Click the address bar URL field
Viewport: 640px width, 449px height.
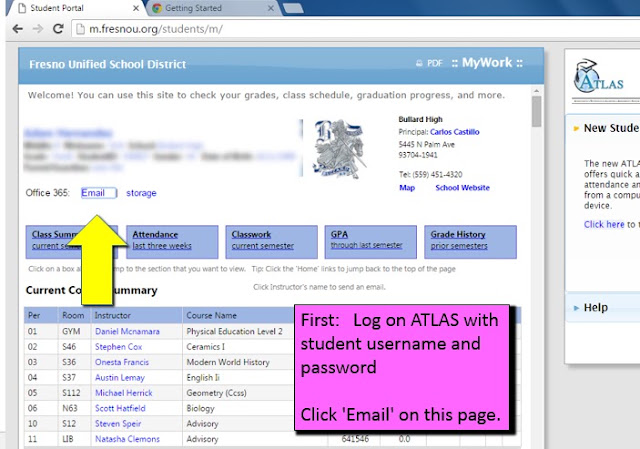(355, 29)
